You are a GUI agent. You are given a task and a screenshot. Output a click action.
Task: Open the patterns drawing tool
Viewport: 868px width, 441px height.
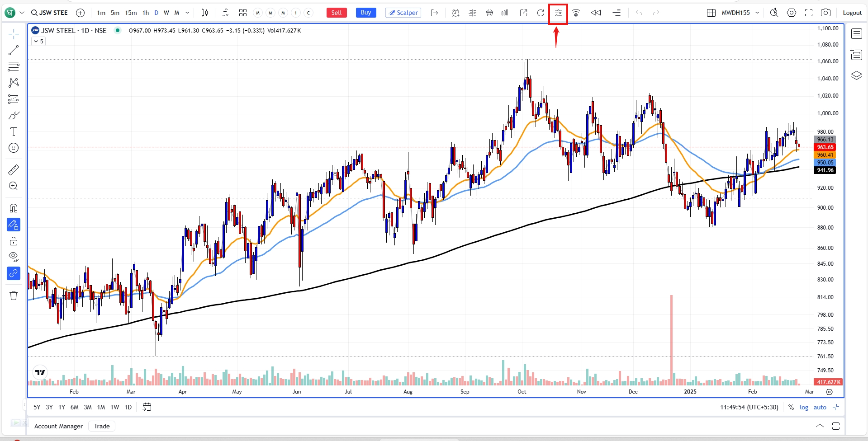point(14,83)
